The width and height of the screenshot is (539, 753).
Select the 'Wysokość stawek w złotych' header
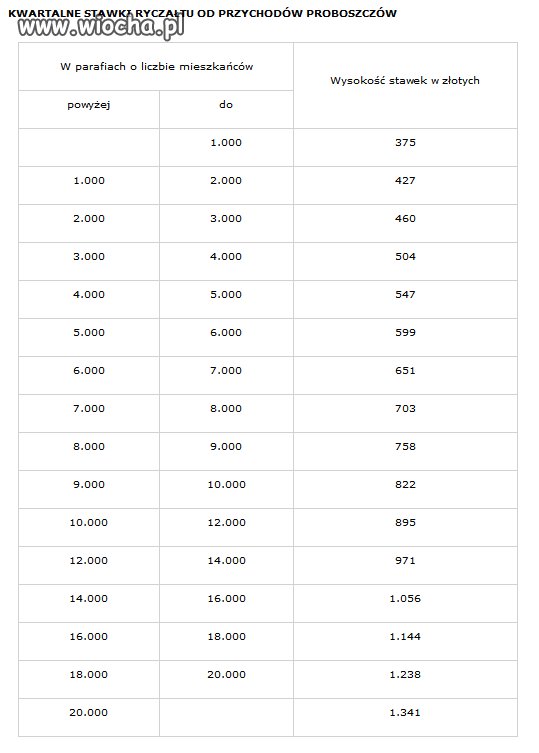tap(405, 81)
